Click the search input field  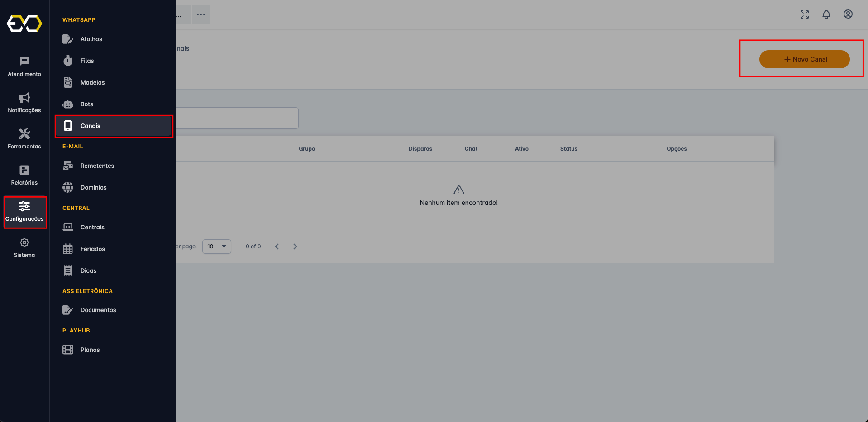(x=237, y=118)
